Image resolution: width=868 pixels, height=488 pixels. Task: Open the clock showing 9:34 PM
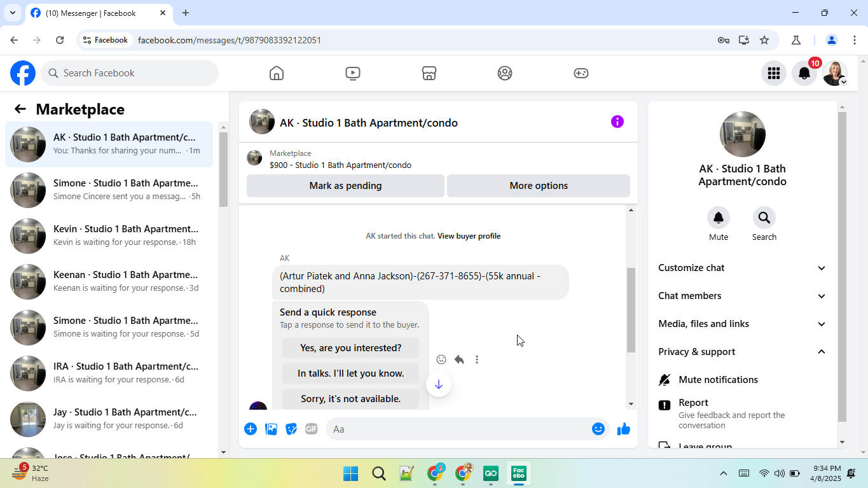827,473
